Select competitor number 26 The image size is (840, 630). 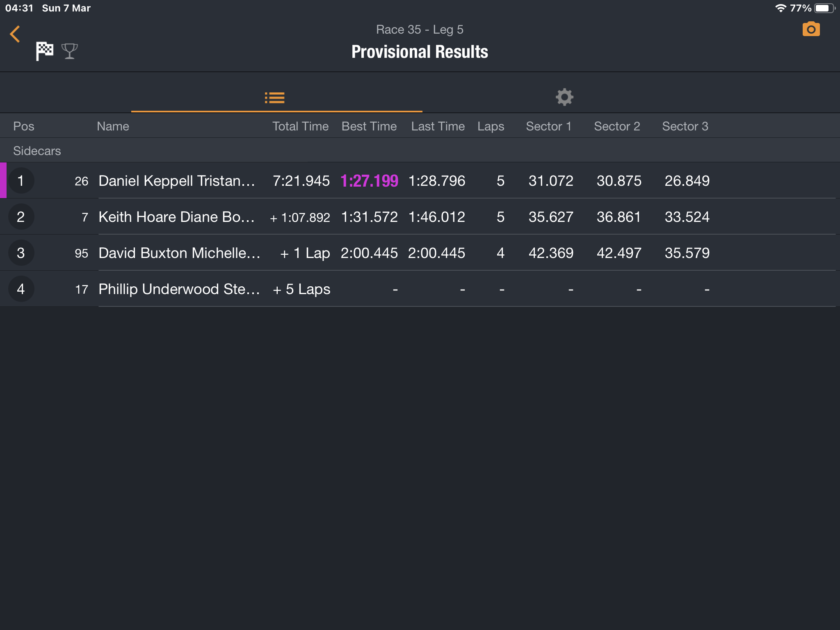pos(81,181)
